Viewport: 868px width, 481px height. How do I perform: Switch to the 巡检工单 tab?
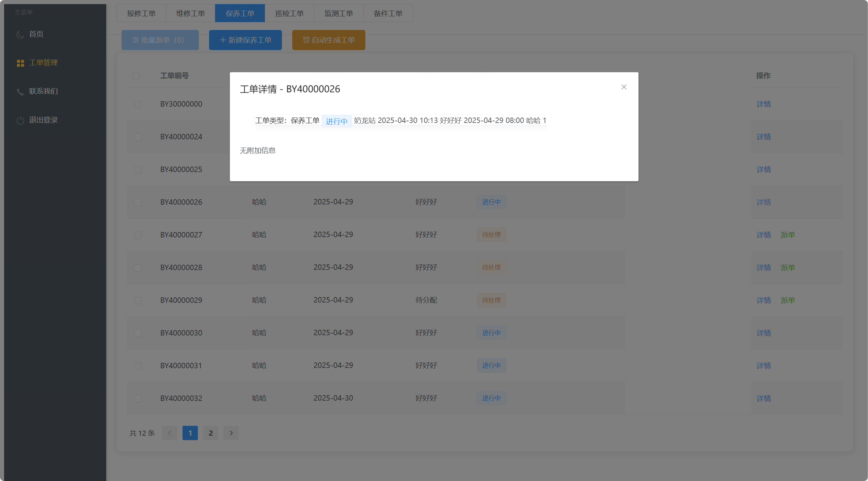[289, 13]
